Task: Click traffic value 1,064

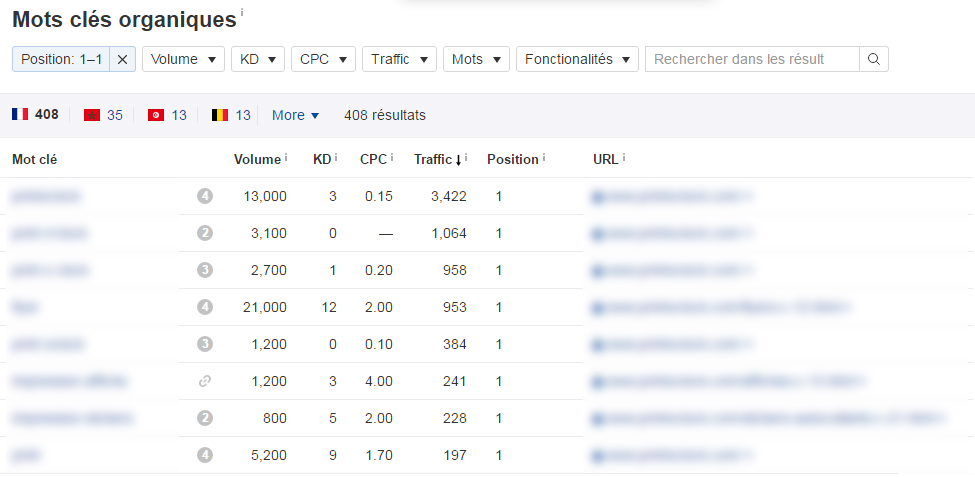Action: (x=448, y=233)
